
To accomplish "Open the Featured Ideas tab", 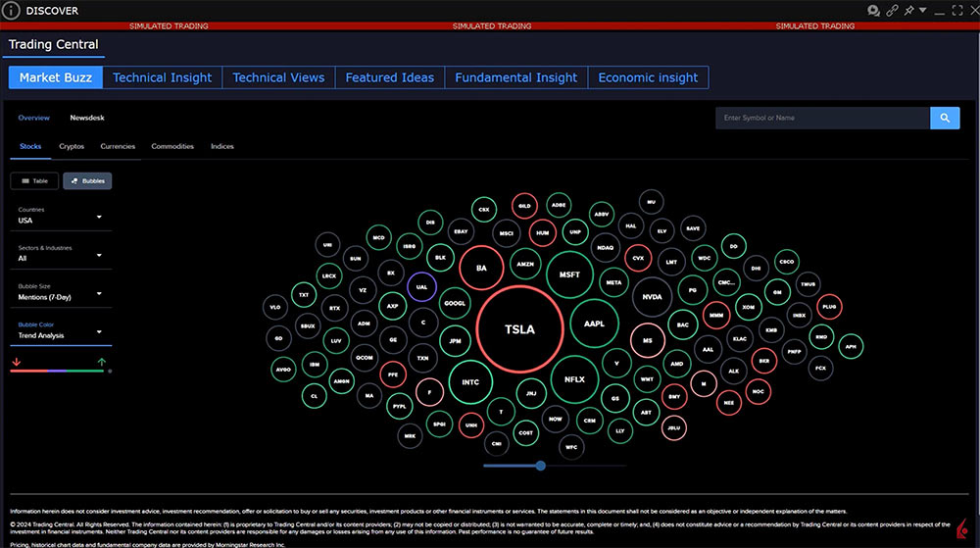I will 389,77.
